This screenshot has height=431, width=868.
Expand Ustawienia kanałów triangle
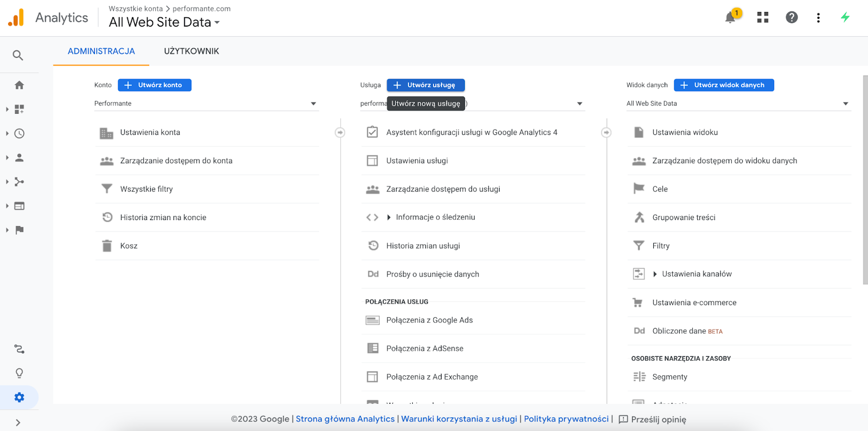click(655, 274)
